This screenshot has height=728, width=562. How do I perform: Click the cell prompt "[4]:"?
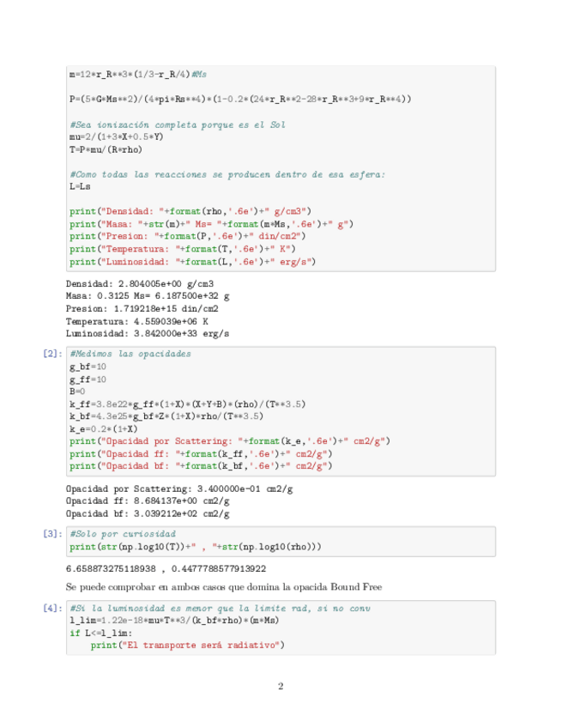(x=52, y=608)
